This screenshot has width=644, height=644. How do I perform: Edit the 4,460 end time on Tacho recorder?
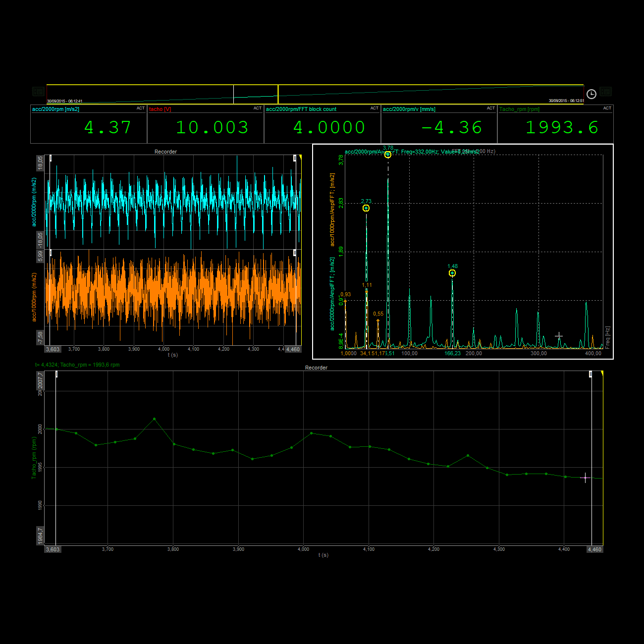point(594,549)
